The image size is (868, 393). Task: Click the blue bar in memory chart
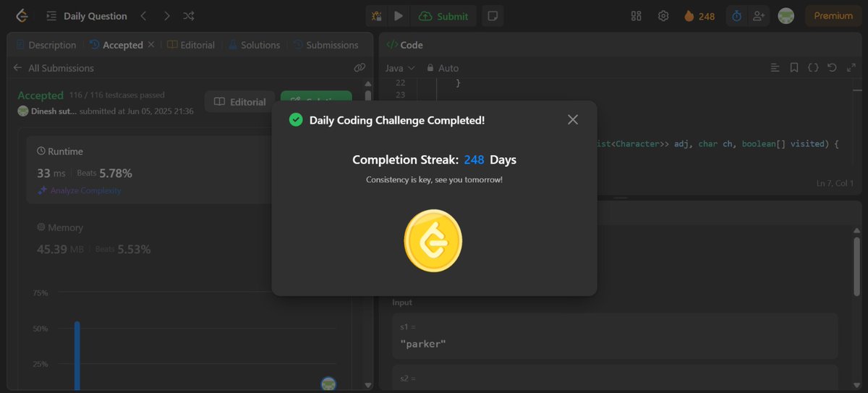click(77, 355)
